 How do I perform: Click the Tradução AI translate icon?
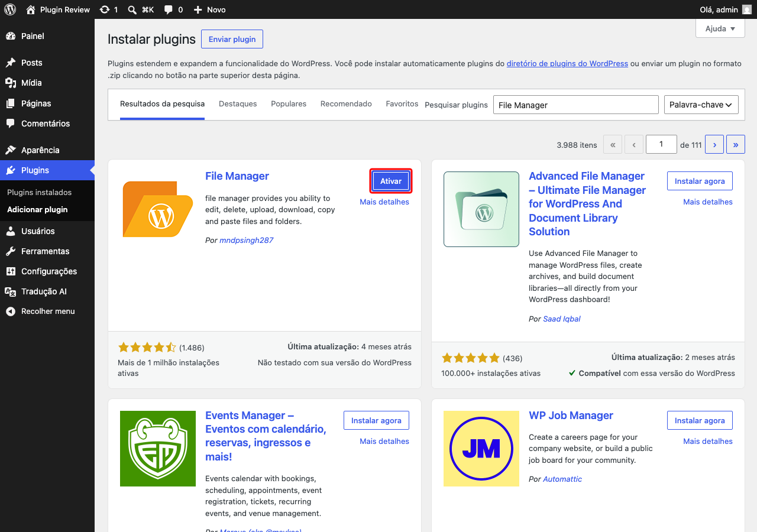11,291
